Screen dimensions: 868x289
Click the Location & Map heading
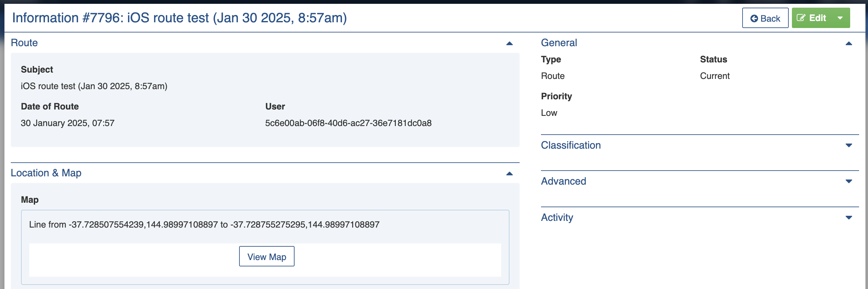tap(46, 173)
